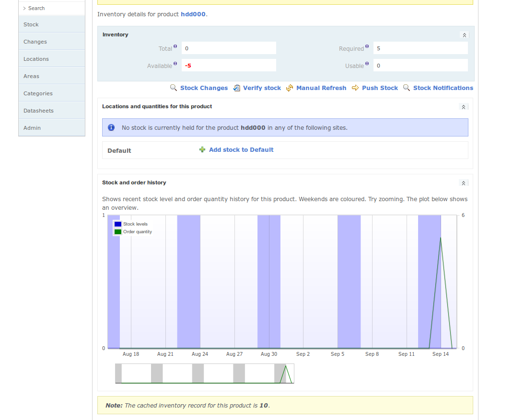Click the info icon beside Required
Image resolution: width=513 pixels, height=420 pixels.
[x=367, y=46]
